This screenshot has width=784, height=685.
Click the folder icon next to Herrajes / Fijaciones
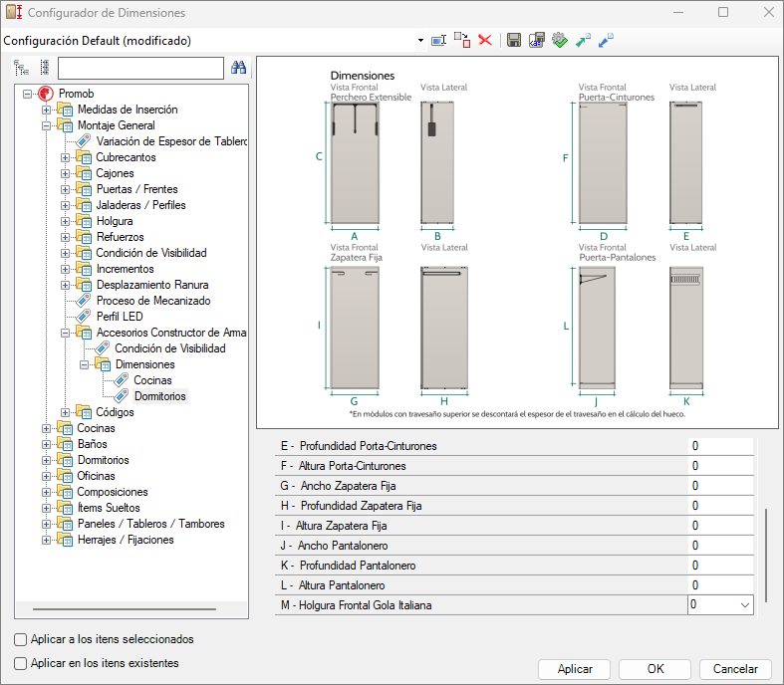[65, 540]
